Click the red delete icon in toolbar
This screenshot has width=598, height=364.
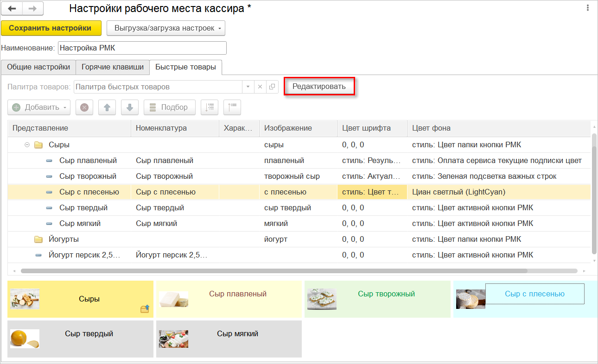(x=84, y=107)
